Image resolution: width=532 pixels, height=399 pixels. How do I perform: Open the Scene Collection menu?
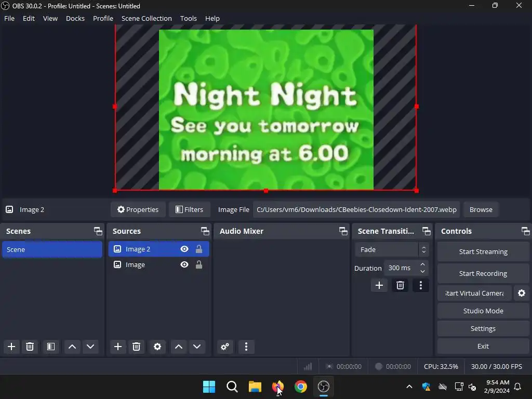[147, 18]
